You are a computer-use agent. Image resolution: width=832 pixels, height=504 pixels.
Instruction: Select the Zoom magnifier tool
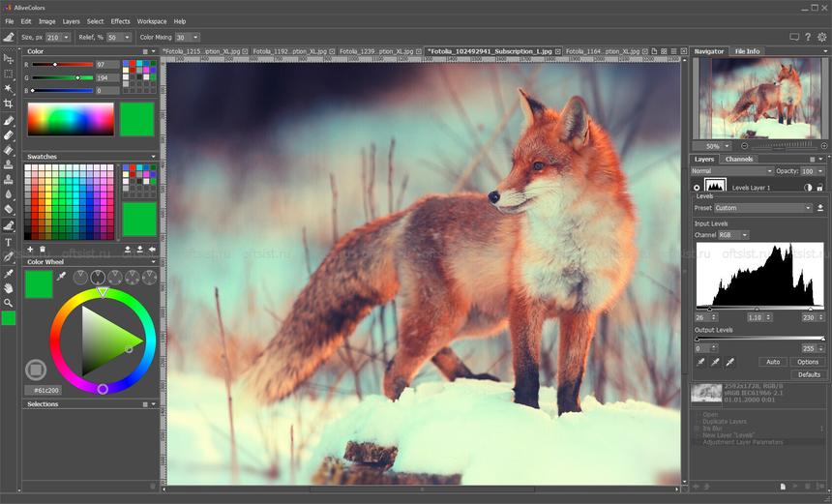coord(9,303)
